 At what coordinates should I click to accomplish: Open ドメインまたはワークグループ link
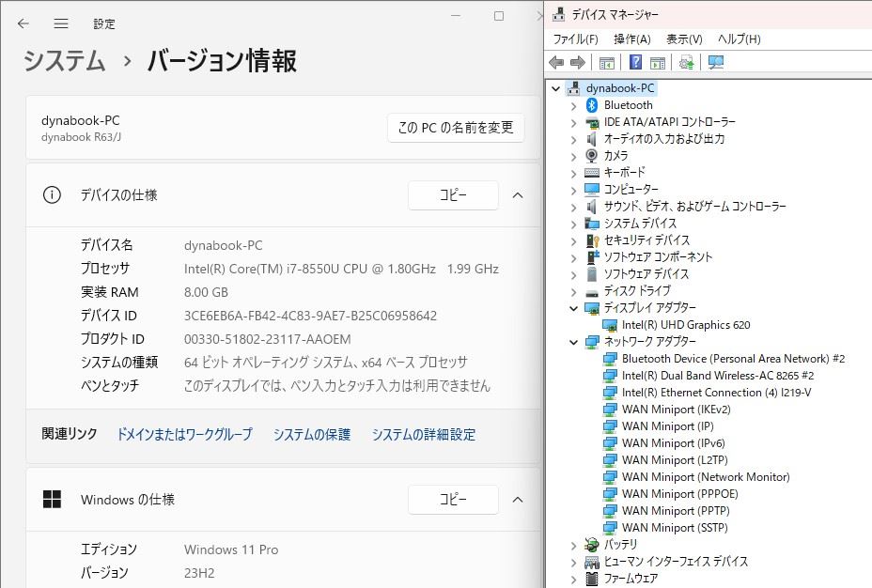184,434
